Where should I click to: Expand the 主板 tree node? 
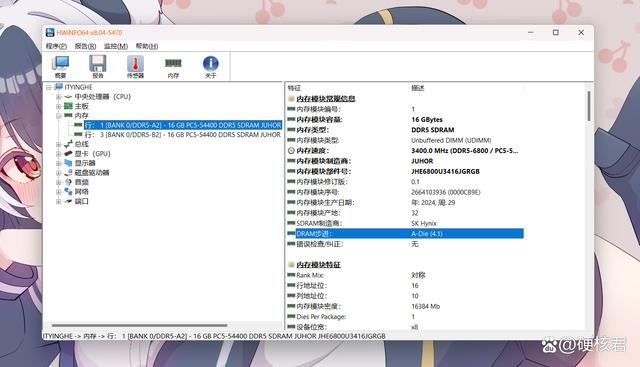pos(58,106)
